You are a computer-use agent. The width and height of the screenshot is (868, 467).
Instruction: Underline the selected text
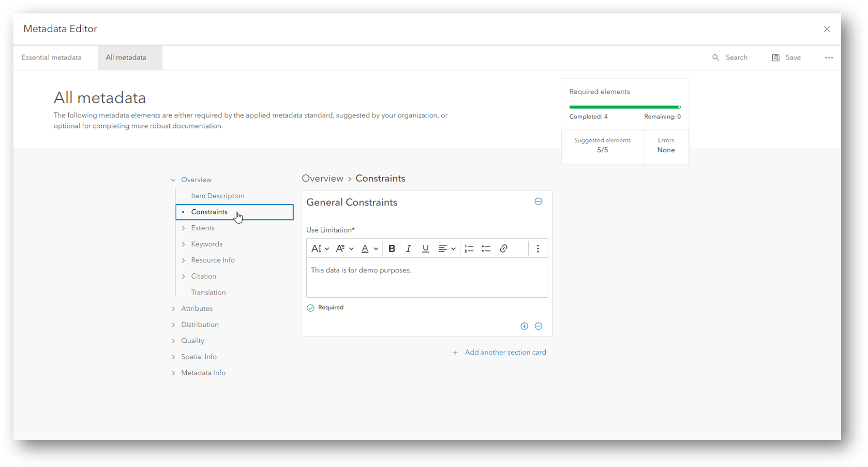(425, 248)
